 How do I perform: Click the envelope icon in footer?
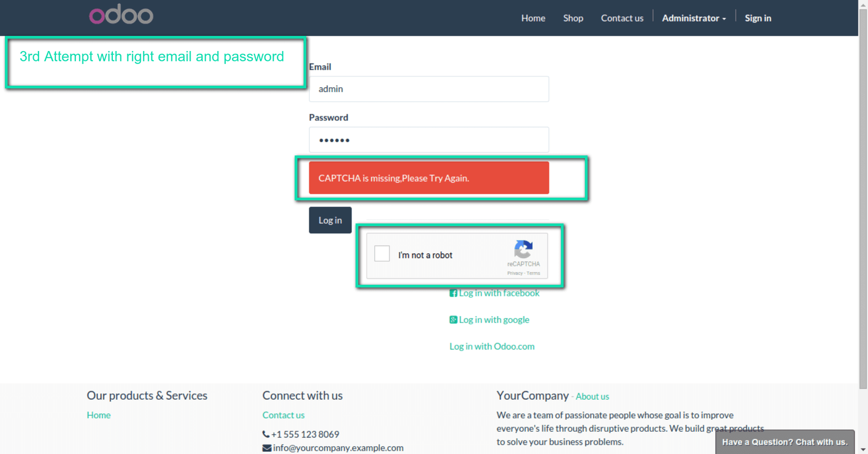[267, 448]
